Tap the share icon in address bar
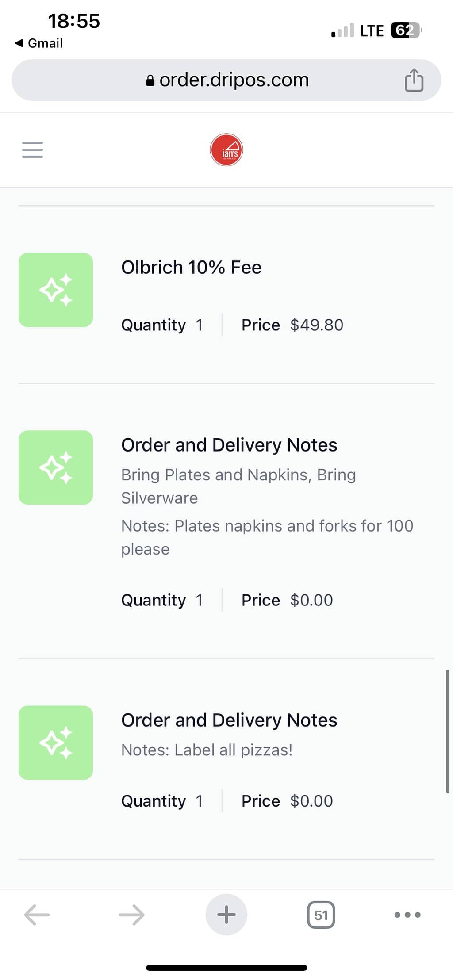Screen dimensions: 453x980 point(414,80)
